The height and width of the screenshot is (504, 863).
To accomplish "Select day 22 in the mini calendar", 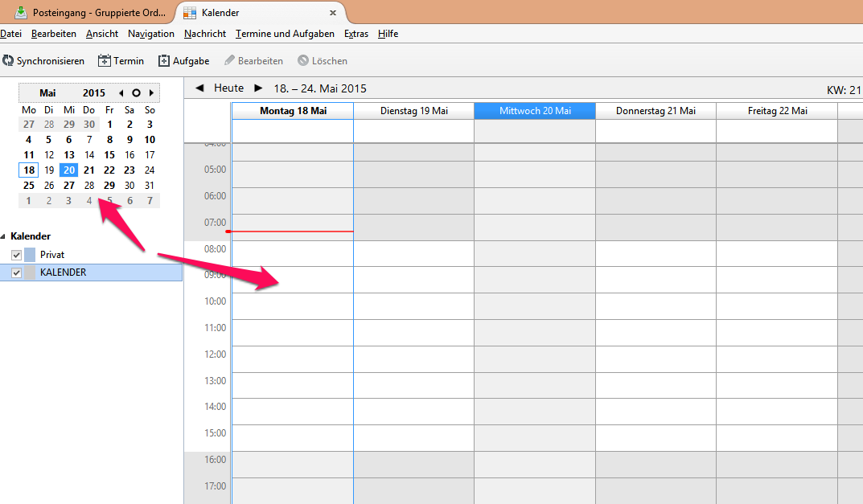I will pos(109,170).
